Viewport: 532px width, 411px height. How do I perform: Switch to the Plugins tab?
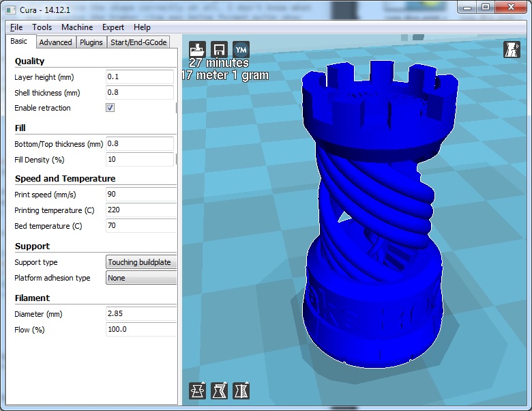click(91, 42)
